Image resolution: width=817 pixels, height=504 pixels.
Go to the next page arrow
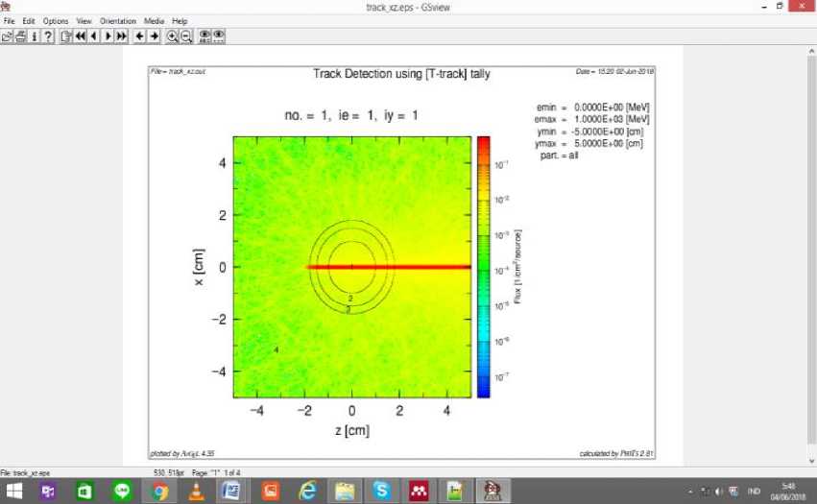point(108,36)
